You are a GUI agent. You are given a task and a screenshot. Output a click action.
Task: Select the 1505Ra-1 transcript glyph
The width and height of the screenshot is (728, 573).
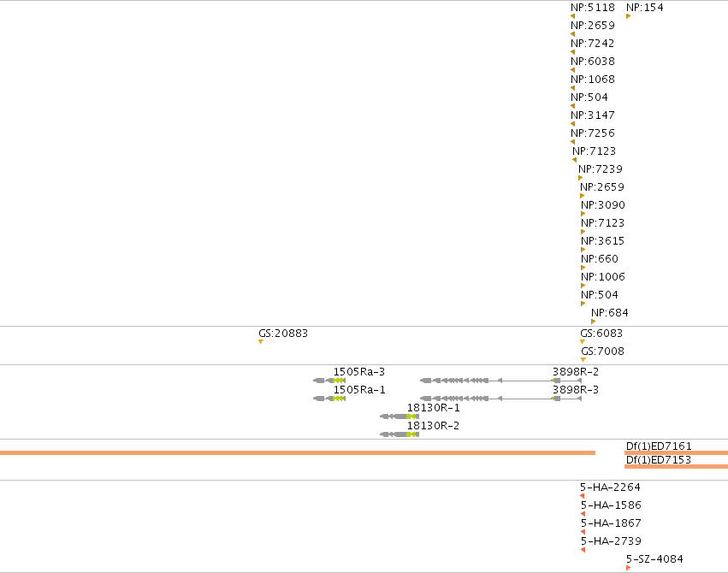pyautogui.click(x=329, y=399)
